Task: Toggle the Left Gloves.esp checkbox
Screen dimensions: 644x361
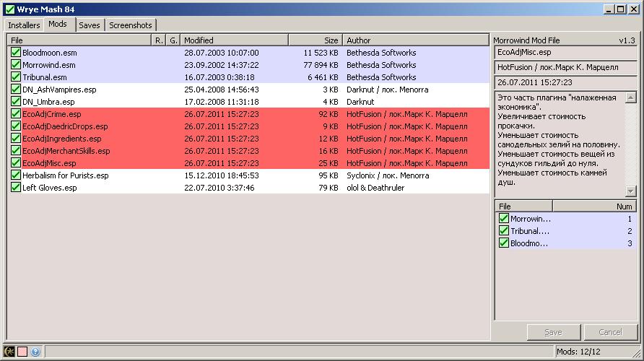Action: pyautogui.click(x=16, y=188)
